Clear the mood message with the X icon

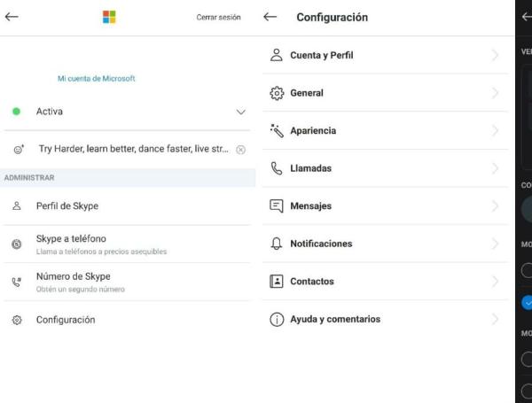coord(240,150)
